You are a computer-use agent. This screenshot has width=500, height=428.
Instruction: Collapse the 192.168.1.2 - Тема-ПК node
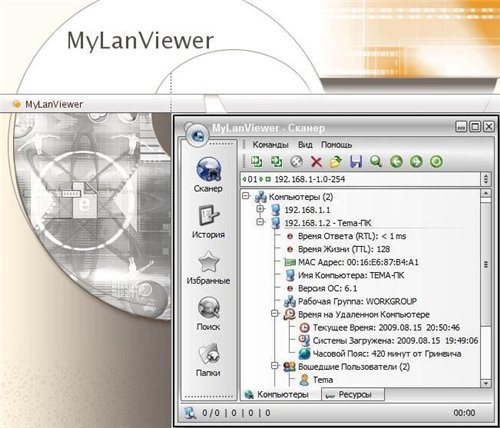point(261,222)
